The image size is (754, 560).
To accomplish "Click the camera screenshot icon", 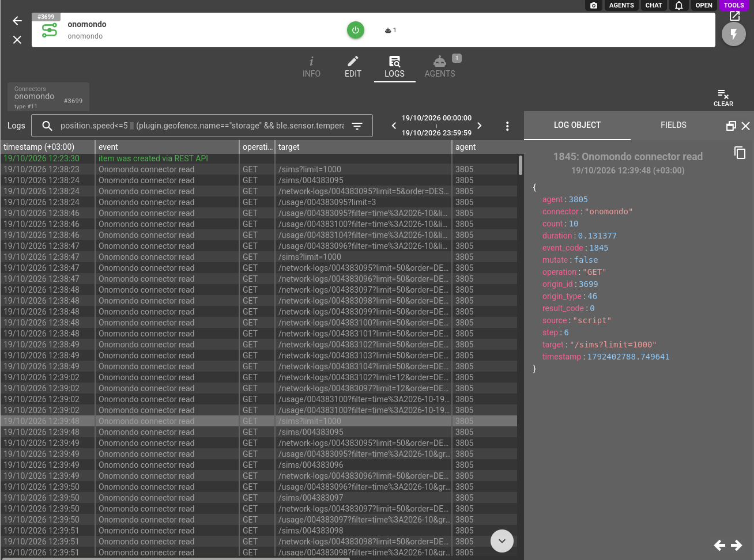I will point(594,5).
